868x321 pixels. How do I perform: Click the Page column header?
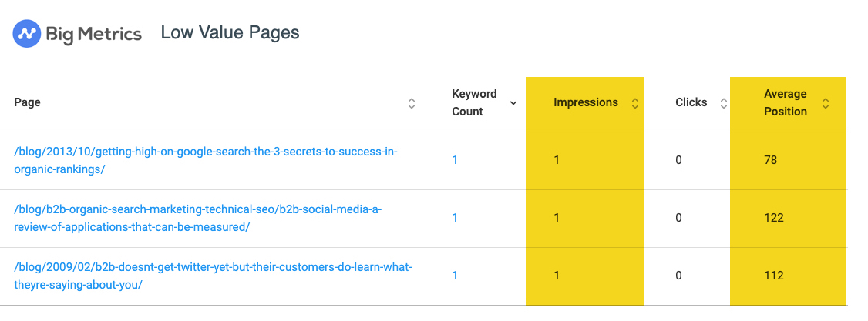[27, 102]
